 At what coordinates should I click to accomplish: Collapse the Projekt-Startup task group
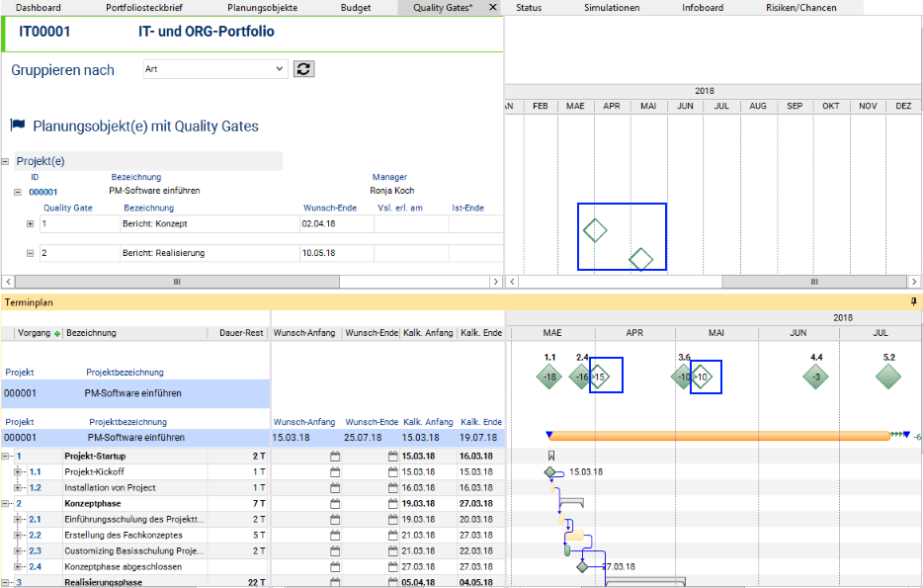pyautogui.click(x=6, y=457)
